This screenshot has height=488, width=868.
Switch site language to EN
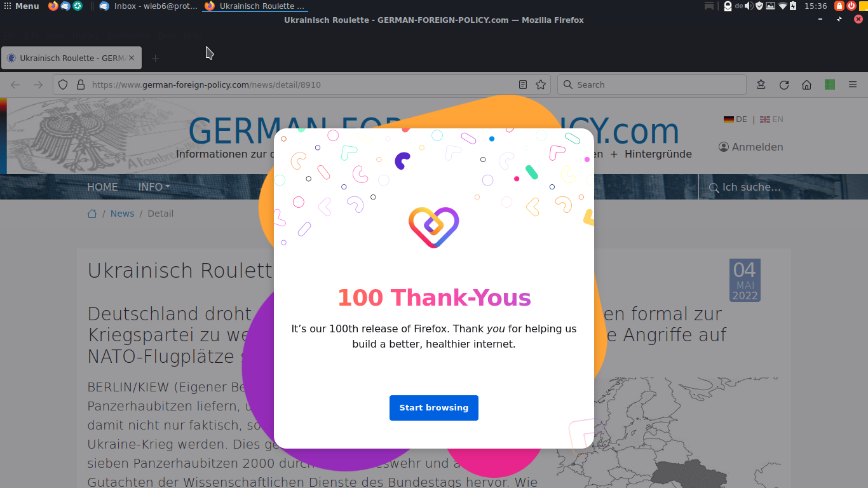[x=771, y=119]
